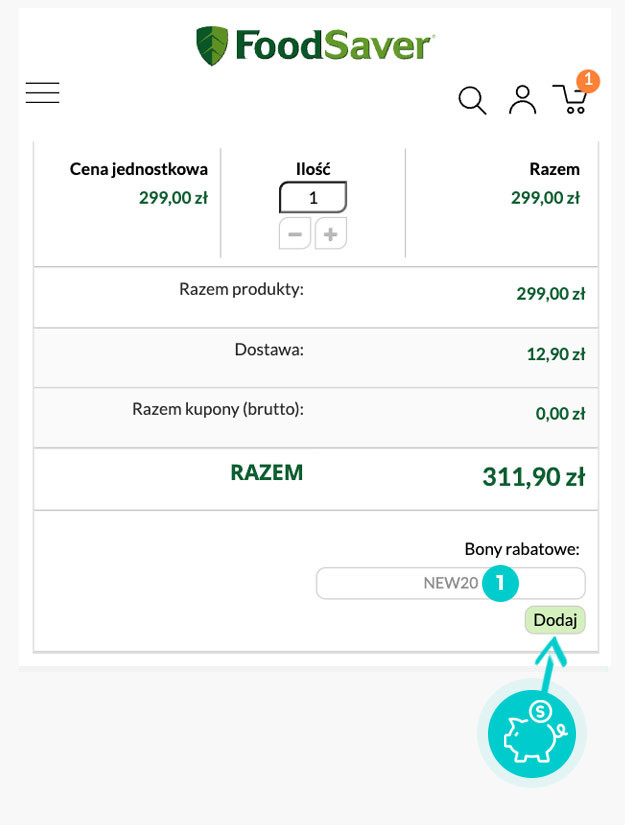Click the Ilość column header
This screenshot has height=825, width=625.
pos(313,169)
